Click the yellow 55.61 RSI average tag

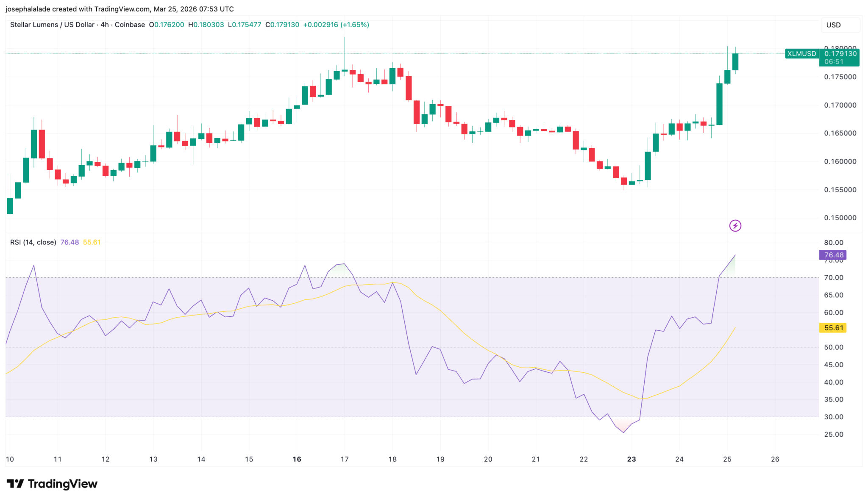click(833, 328)
